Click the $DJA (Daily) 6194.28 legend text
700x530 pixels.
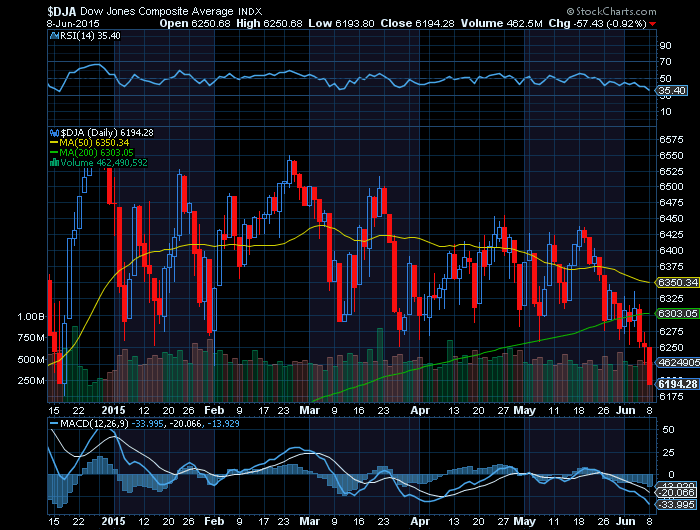click(107, 133)
